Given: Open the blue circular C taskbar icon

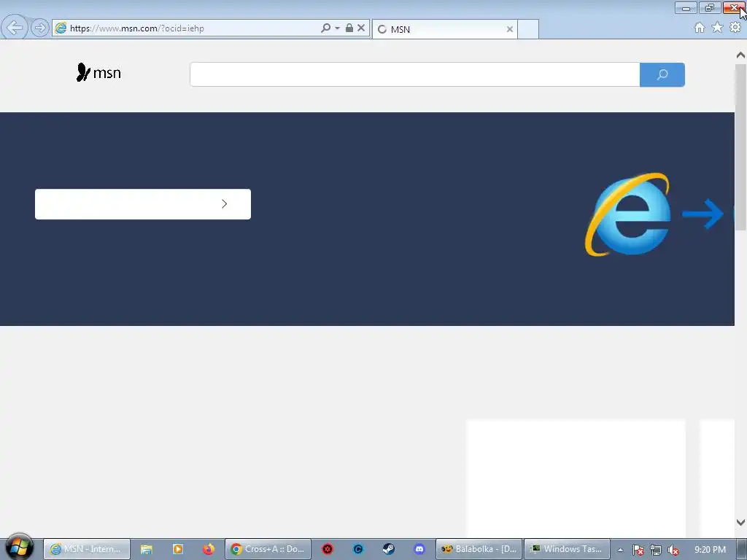Looking at the screenshot, I should [x=358, y=549].
